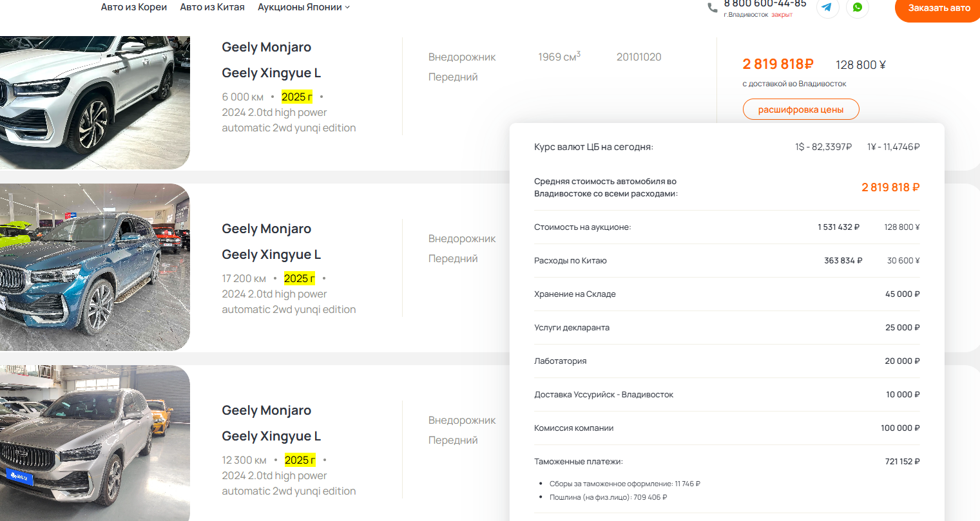
Task: Click the Таможенные платежи row in price breakdown
Action: click(x=726, y=462)
